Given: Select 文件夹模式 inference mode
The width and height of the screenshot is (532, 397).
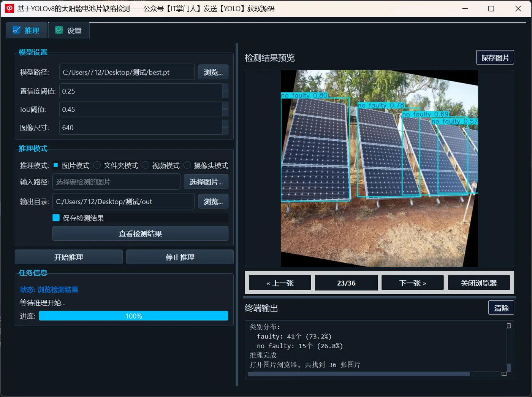Looking at the screenshot, I should 116,165.
